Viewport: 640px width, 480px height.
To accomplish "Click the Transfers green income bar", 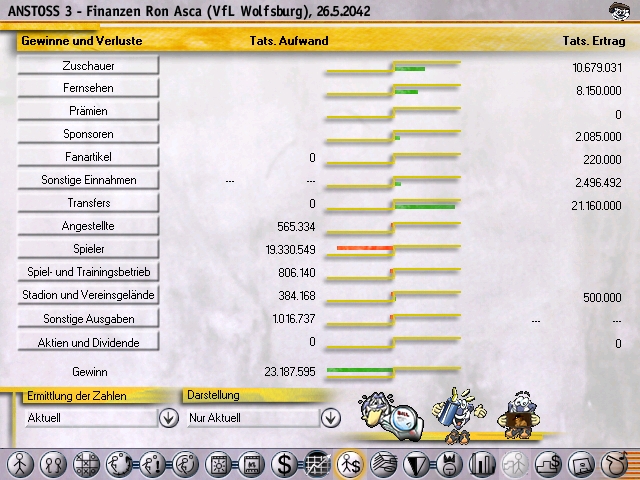I will coord(424,207).
